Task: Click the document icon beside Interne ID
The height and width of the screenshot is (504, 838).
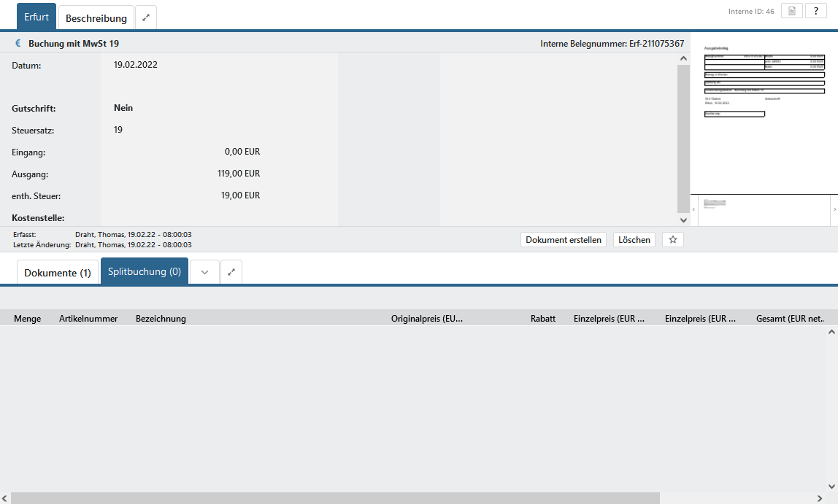Action: point(792,11)
